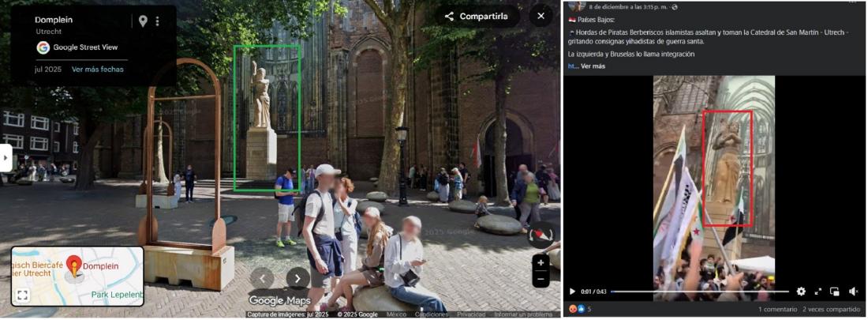Open the three-dot options menu in Street View

(158, 21)
